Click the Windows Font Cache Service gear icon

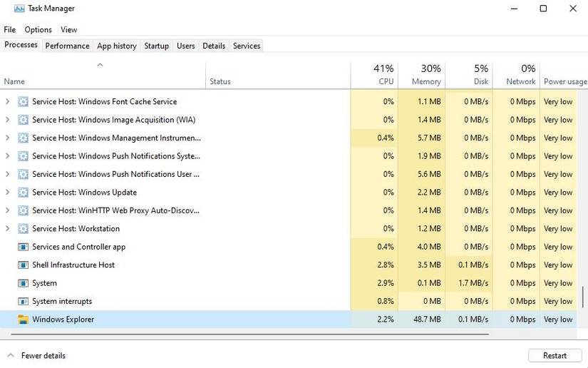pyautogui.click(x=23, y=102)
